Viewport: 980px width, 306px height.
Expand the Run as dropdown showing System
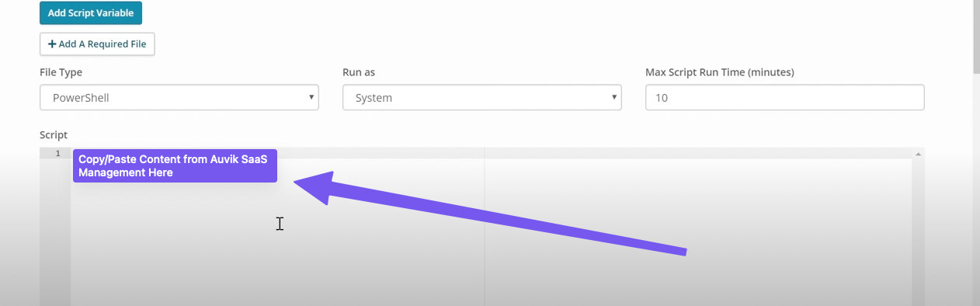(x=482, y=98)
